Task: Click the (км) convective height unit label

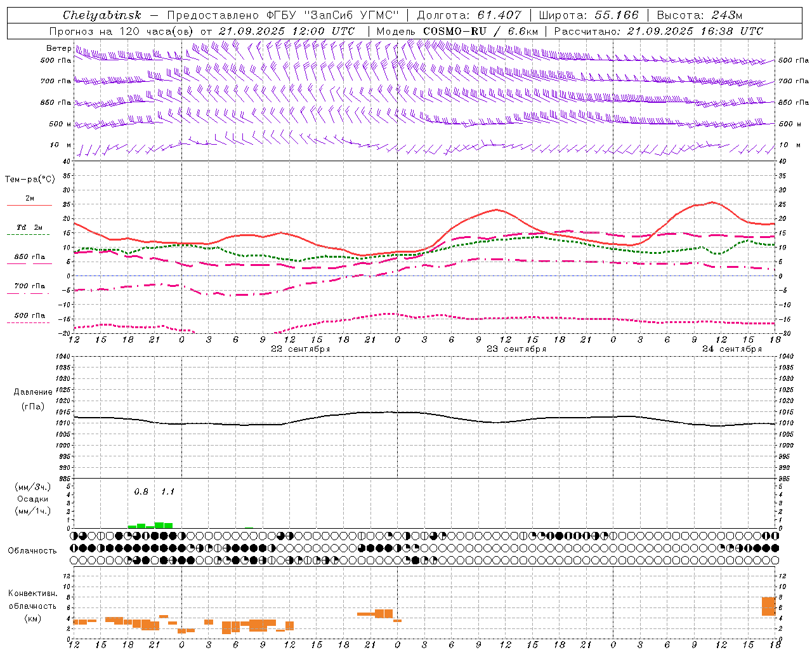Action: (33, 618)
